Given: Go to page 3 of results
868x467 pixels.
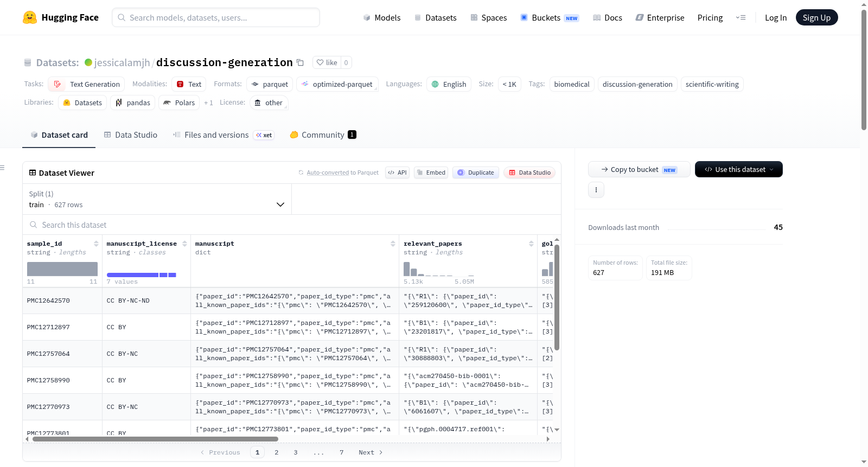Looking at the screenshot, I should 296,452.
